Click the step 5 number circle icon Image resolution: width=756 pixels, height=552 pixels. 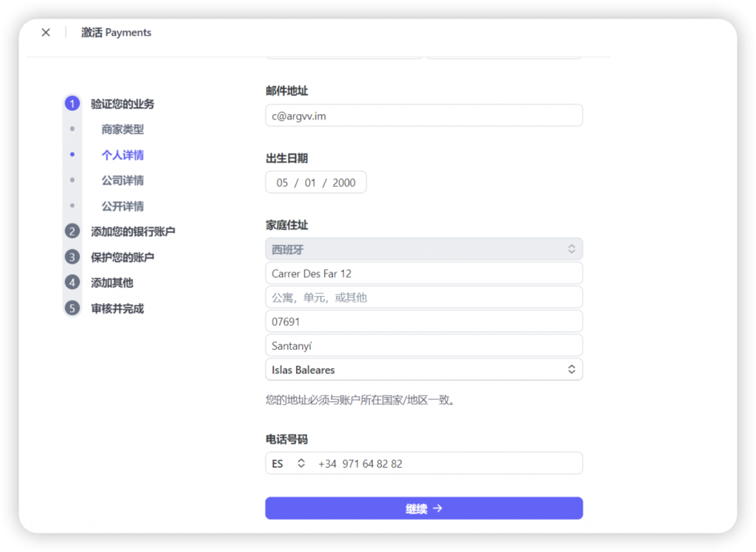click(72, 308)
